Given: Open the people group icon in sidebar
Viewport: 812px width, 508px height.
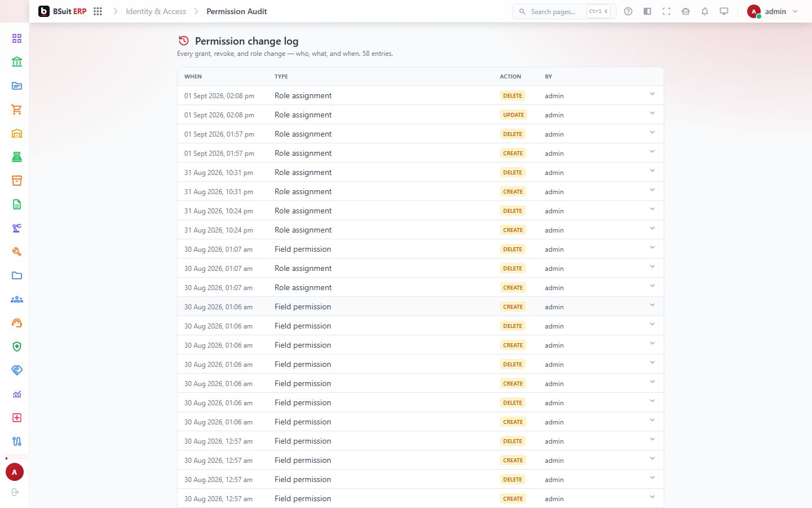Looking at the screenshot, I should coord(17,299).
